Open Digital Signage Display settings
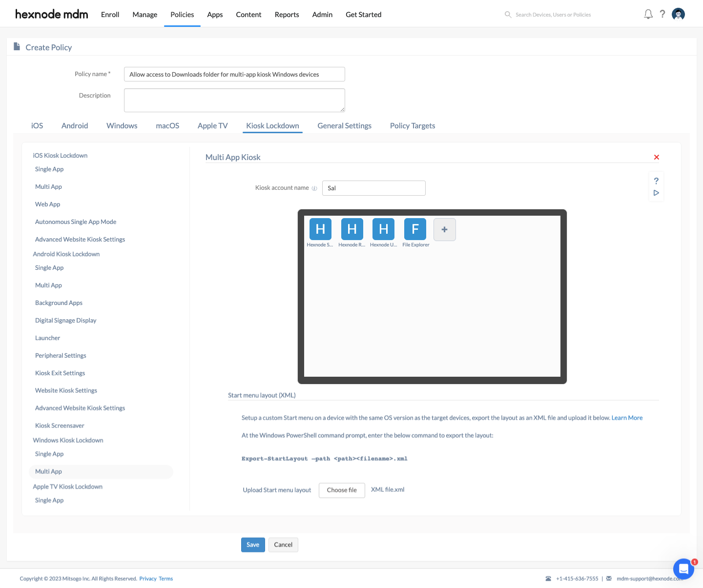This screenshot has height=588, width=703. (66, 320)
